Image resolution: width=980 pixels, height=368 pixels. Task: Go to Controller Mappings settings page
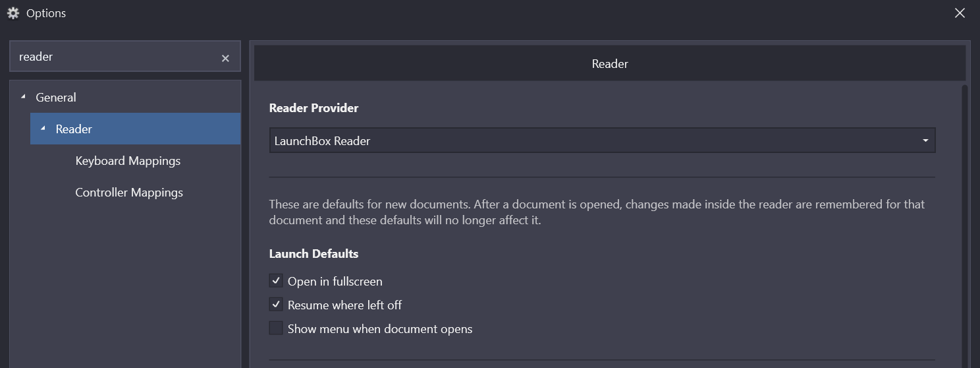coord(129,193)
